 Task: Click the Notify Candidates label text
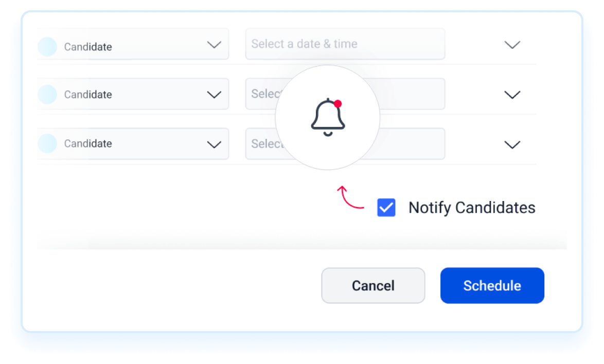tap(472, 208)
